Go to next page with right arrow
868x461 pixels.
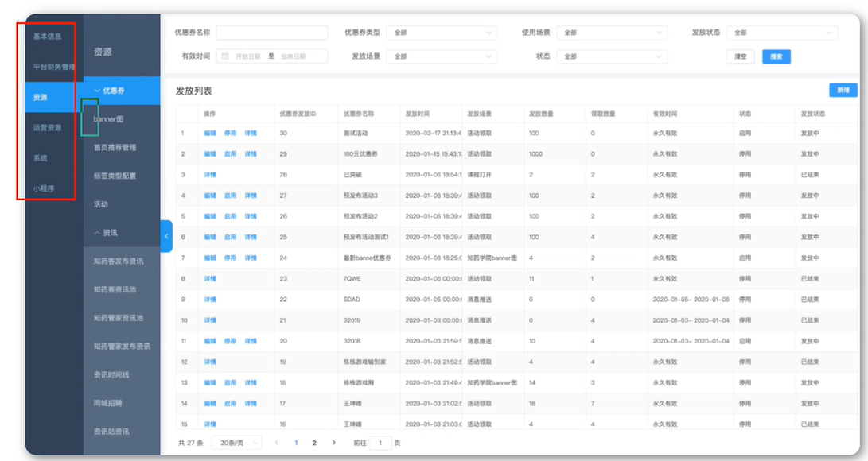tap(333, 443)
